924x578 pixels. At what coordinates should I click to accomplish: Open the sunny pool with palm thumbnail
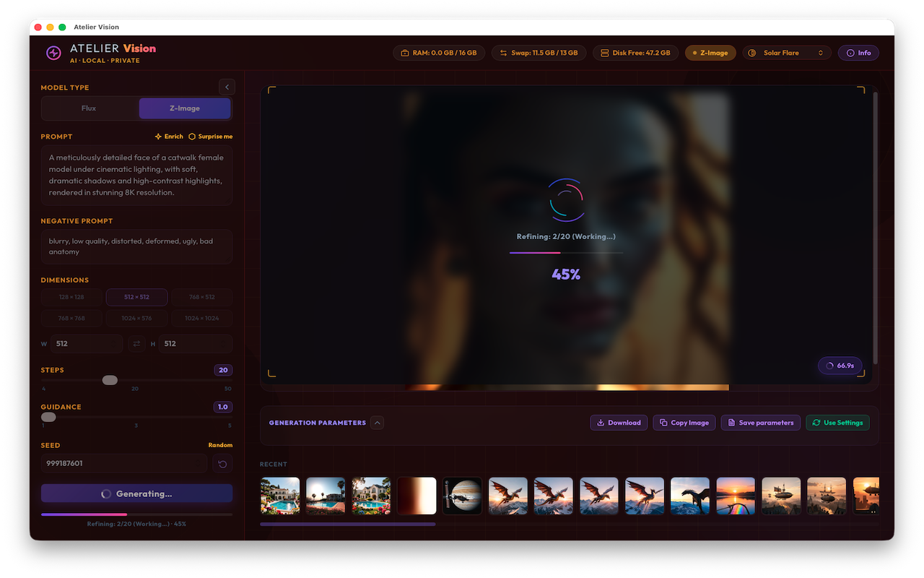326,496
